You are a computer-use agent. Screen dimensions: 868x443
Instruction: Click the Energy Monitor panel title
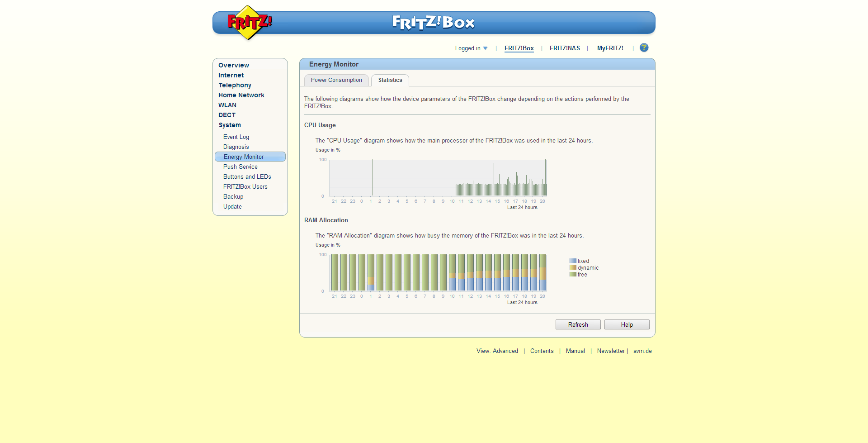tap(334, 64)
